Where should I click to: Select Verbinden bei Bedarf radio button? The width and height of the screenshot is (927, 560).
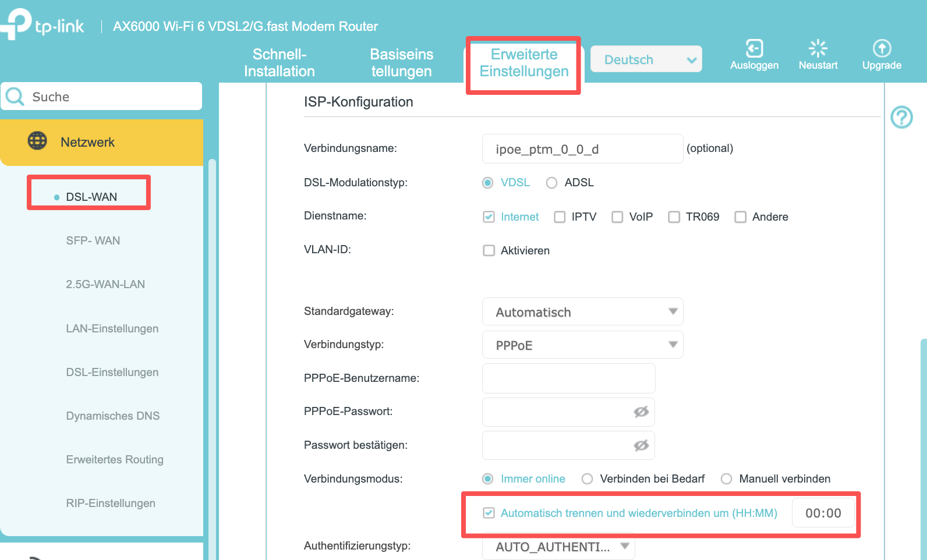click(x=587, y=479)
